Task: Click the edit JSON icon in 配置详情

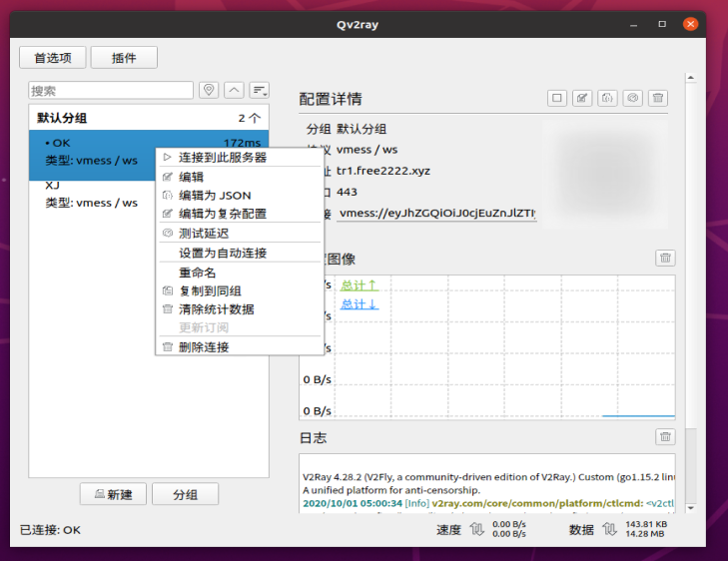Action: click(607, 98)
